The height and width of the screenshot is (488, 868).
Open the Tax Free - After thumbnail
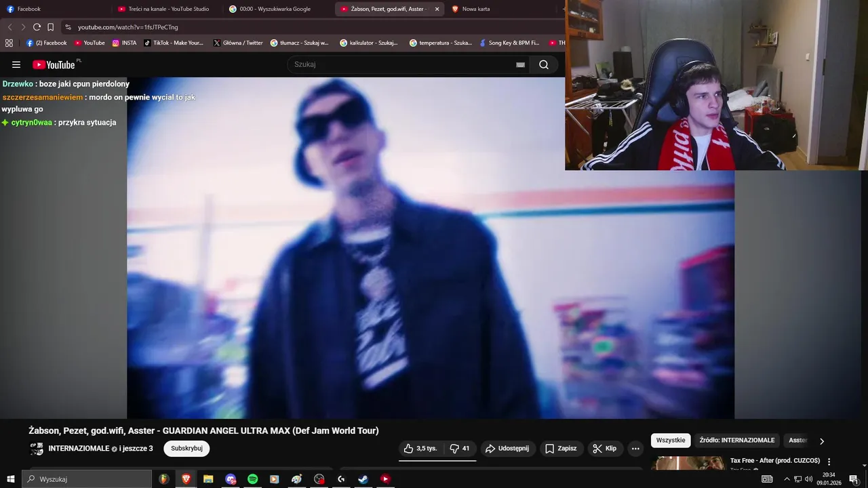click(688, 464)
